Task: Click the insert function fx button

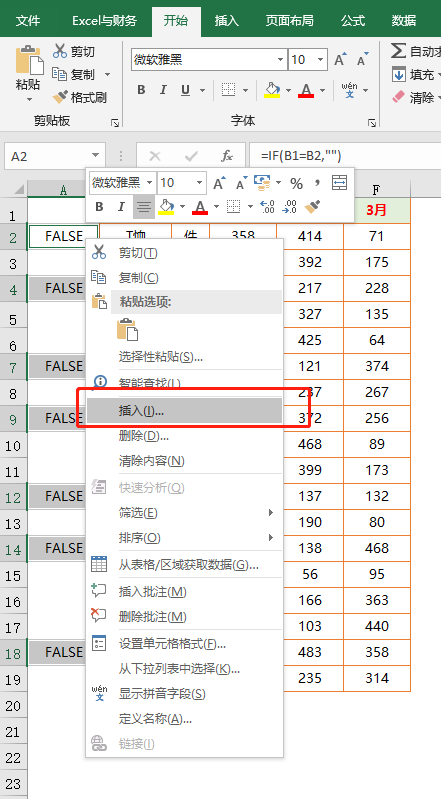Action: tap(226, 156)
